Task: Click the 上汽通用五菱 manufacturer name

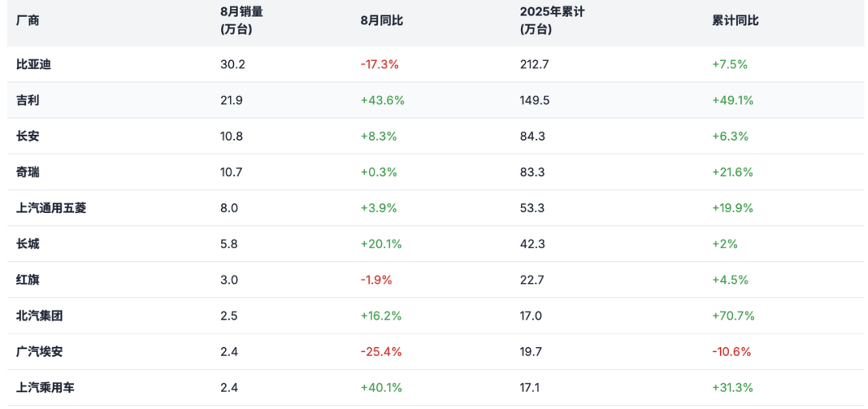Action: tap(51, 208)
